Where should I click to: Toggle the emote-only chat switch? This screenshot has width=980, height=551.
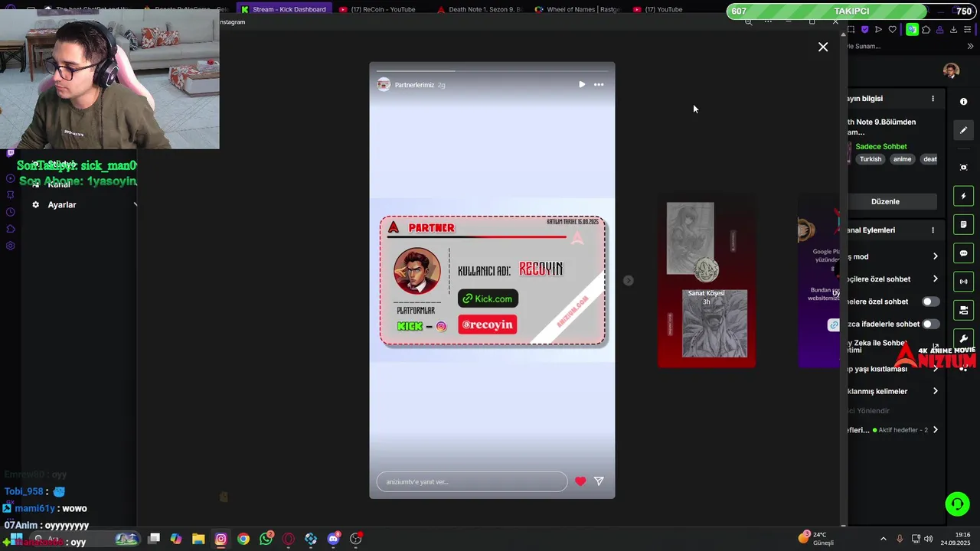(x=931, y=324)
